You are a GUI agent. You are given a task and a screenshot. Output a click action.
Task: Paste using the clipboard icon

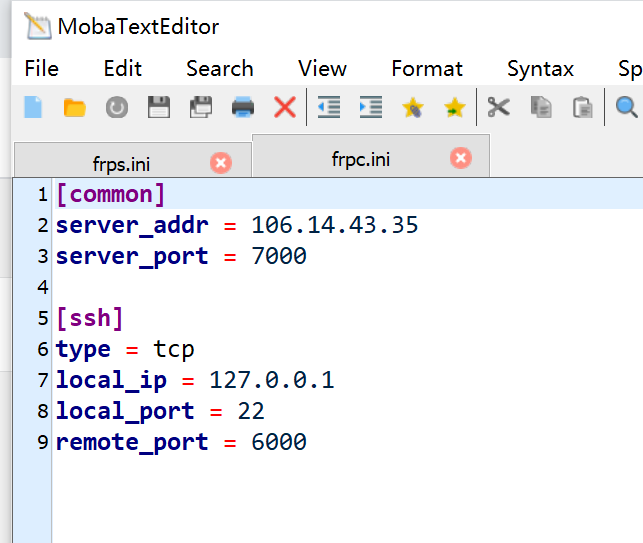583,107
